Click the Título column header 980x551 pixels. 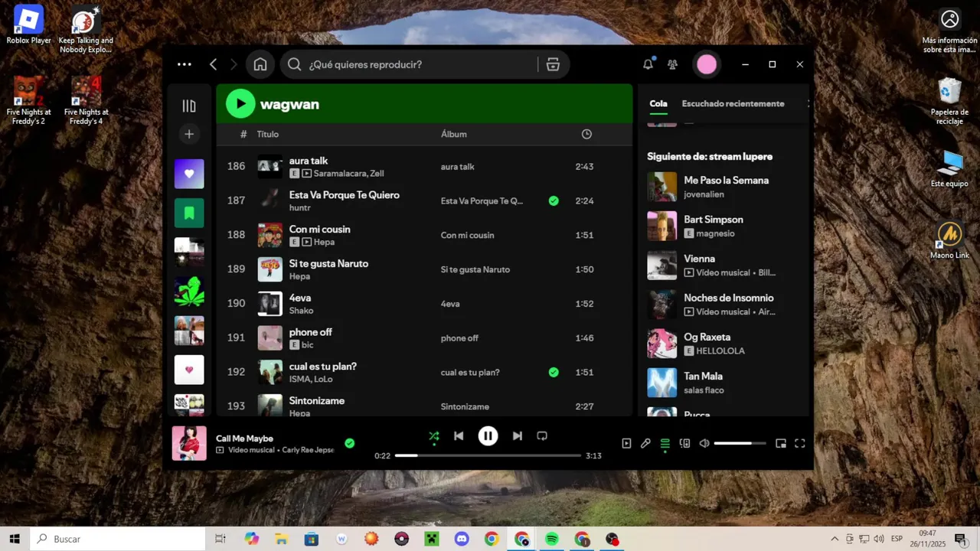(267, 134)
